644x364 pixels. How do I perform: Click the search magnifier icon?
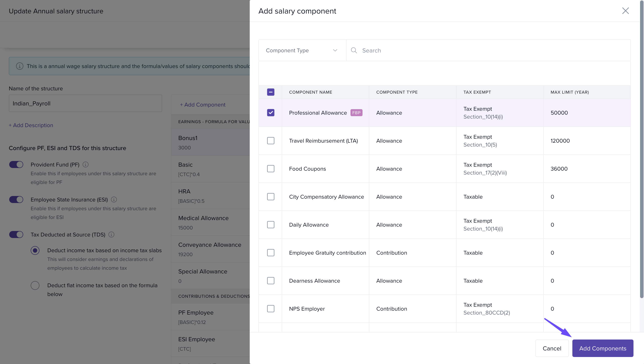pos(354,50)
